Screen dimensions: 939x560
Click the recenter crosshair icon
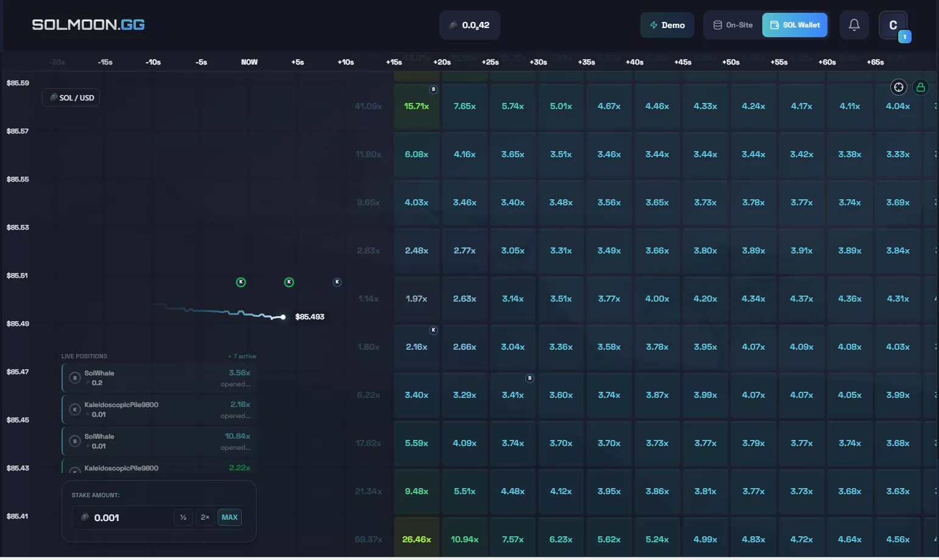[x=898, y=87]
